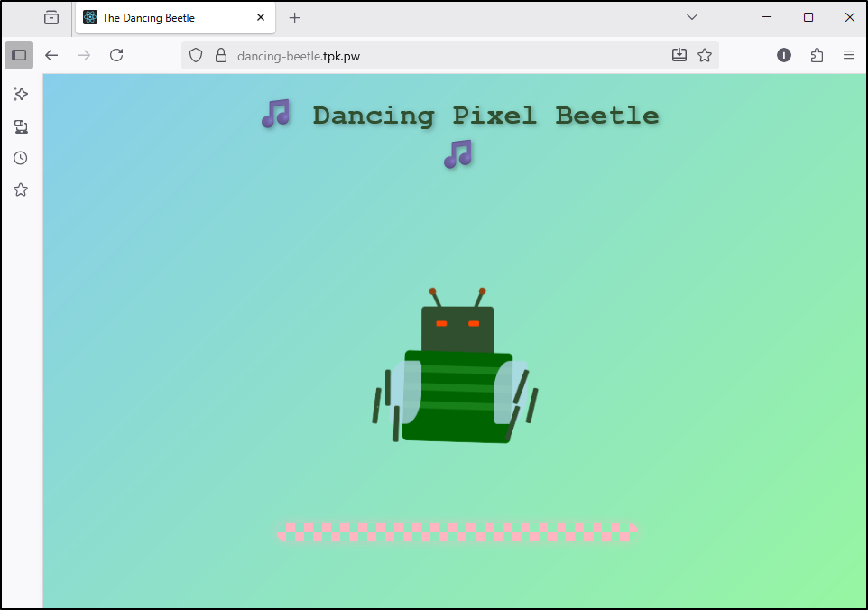Open bookmarks star in sidebar
868x610 pixels.
click(21, 189)
